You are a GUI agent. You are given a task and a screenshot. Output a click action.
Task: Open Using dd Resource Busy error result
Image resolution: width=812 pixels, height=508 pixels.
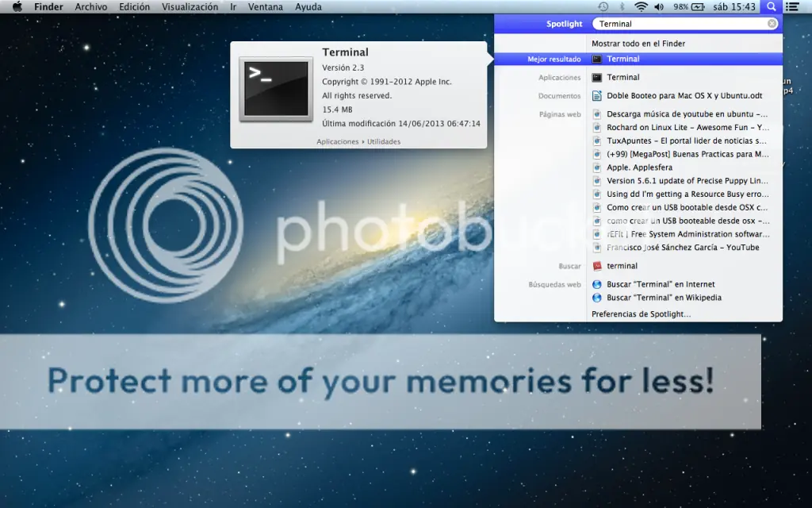(x=688, y=194)
